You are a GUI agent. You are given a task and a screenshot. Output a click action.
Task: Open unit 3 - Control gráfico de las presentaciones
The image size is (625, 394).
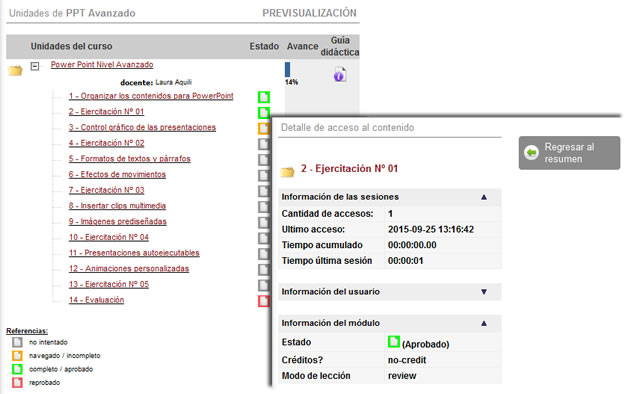[x=142, y=128]
